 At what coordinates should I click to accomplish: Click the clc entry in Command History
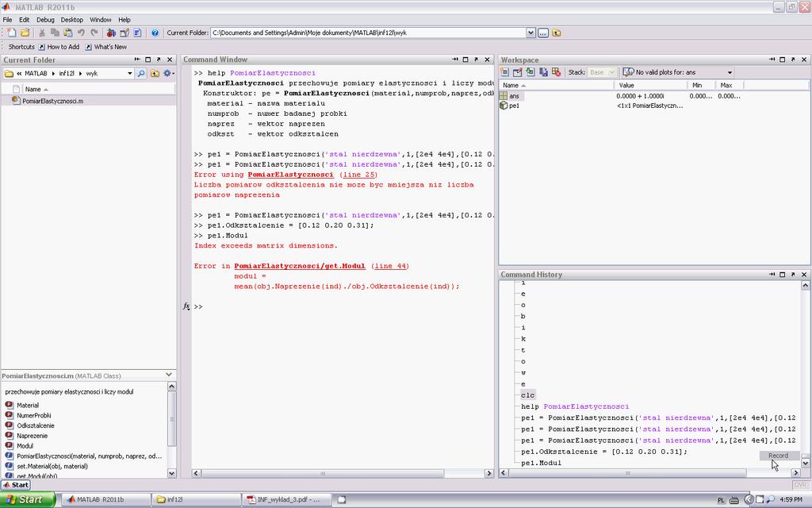tap(527, 395)
